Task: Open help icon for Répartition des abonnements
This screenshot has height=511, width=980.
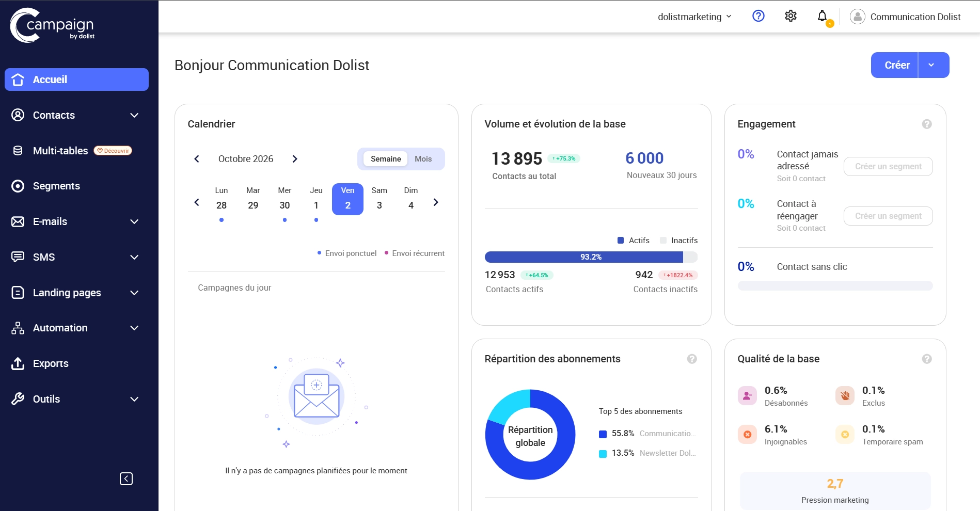Action: pyautogui.click(x=692, y=359)
